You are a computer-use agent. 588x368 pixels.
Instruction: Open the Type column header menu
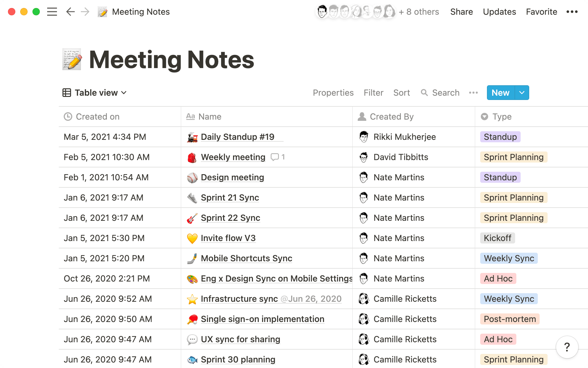coord(502,117)
